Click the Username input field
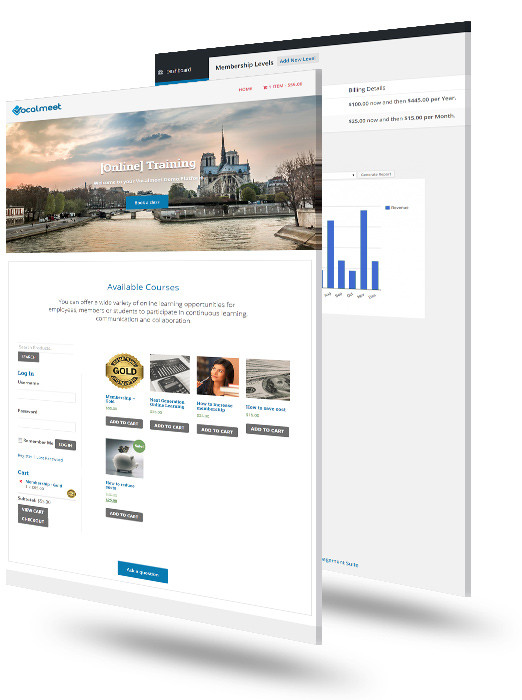Image resolution: width=522 pixels, height=700 pixels. pos(46,396)
